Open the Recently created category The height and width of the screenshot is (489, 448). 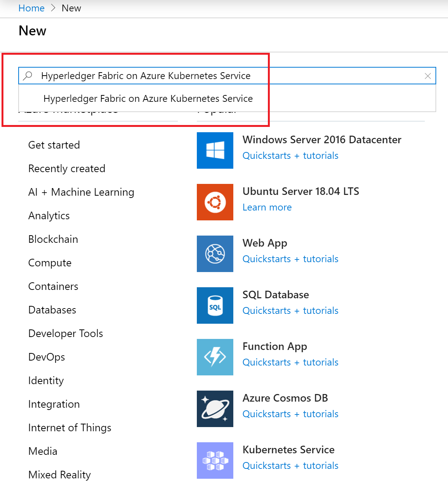(x=67, y=169)
